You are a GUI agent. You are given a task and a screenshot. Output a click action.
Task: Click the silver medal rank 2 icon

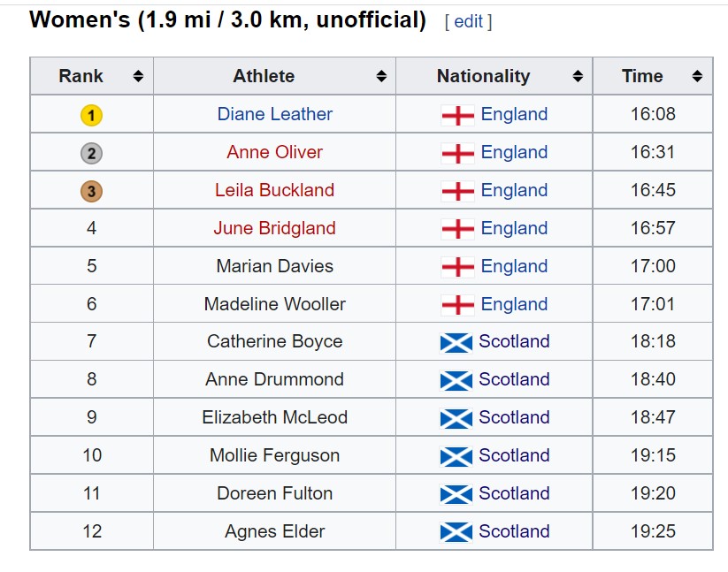(91, 154)
